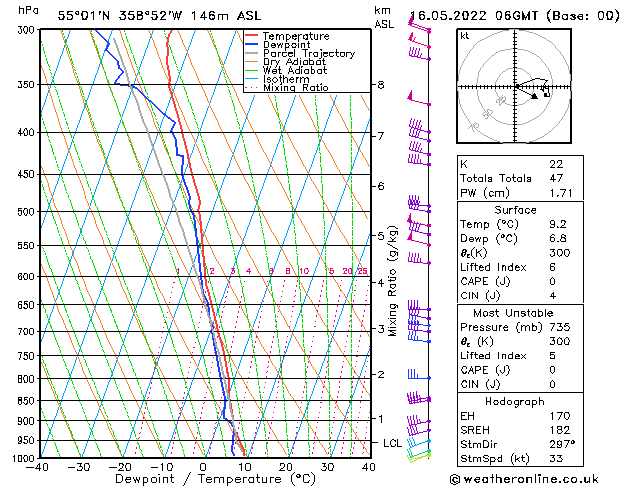Click the Wet Adiabat legend entry
The height and width of the screenshot is (486, 629).
tap(293, 71)
